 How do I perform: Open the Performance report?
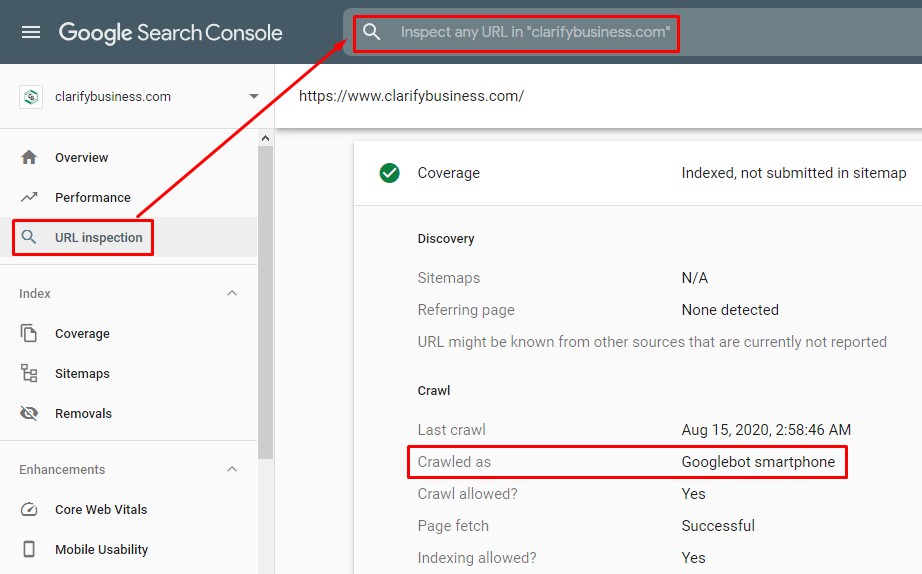[x=93, y=198]
